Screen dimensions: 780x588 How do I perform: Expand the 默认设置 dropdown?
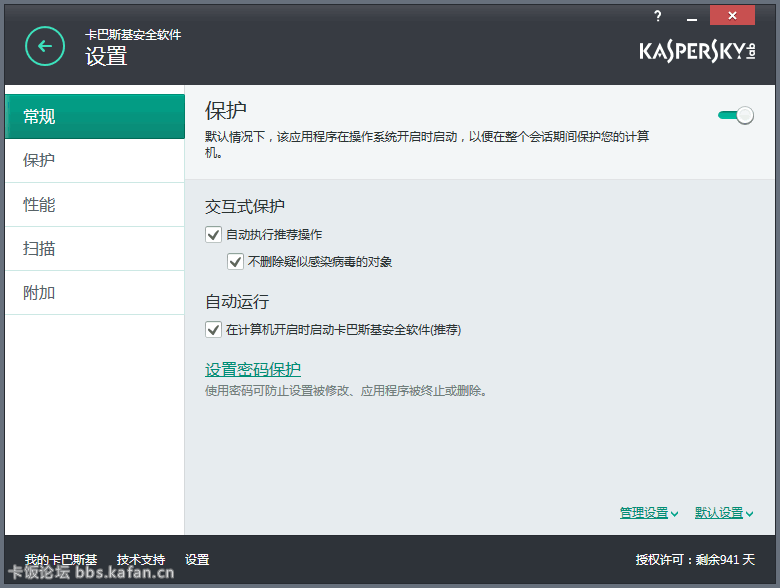724,513
